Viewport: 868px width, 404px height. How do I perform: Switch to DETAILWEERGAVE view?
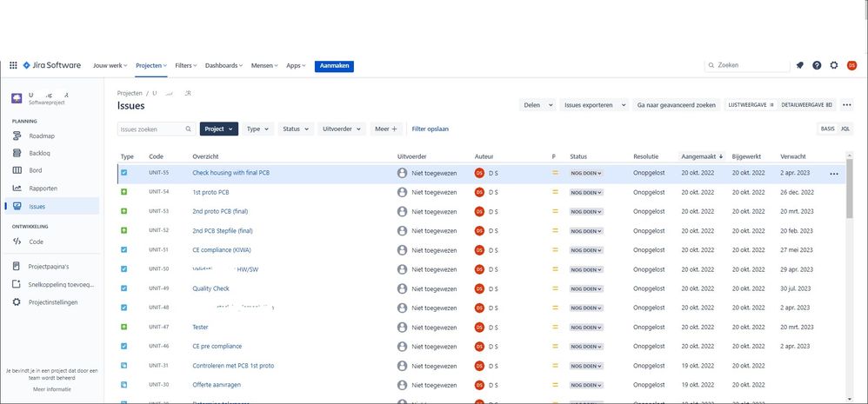pyautogui.click(x=806, y=105)
